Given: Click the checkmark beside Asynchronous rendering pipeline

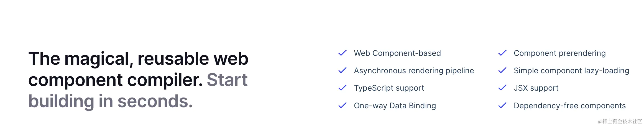Looking at the screenshot, I should point(343,70).
